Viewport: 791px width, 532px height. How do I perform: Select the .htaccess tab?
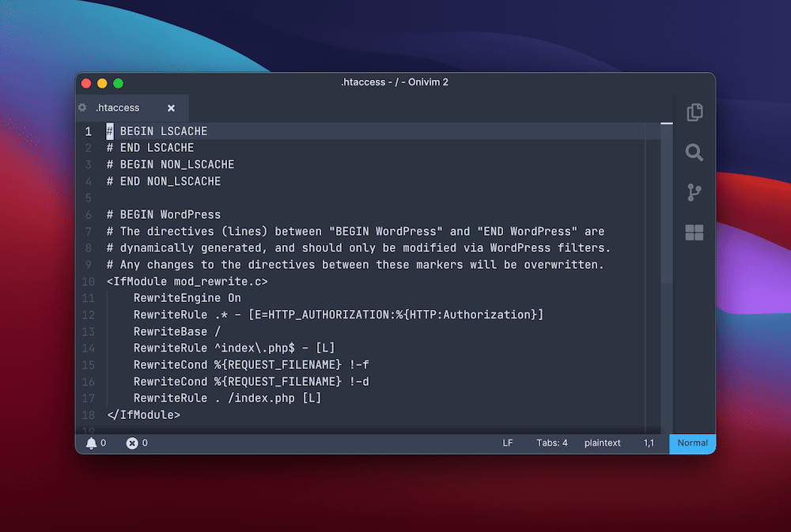point(131,108)
